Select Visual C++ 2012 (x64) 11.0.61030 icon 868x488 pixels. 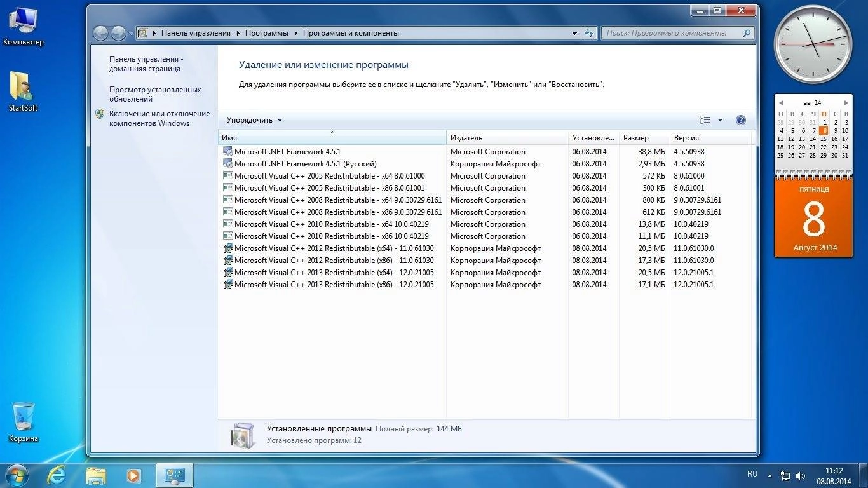(228, 248)
